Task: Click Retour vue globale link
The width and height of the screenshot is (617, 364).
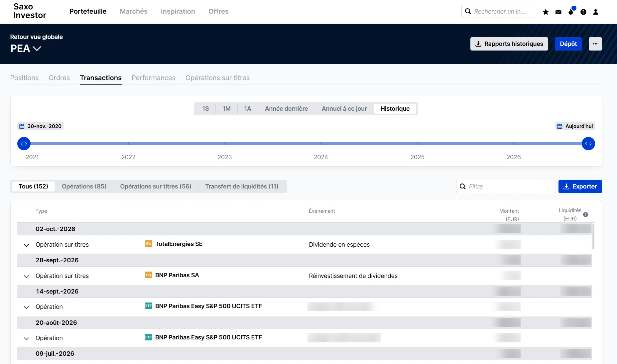Action: pyautogui.click(x=37, y=37)
